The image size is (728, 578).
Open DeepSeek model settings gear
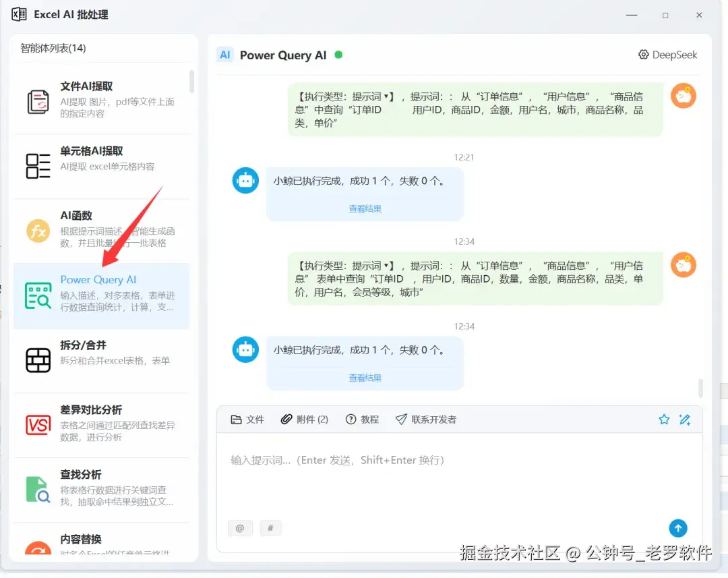click(643, 55)
